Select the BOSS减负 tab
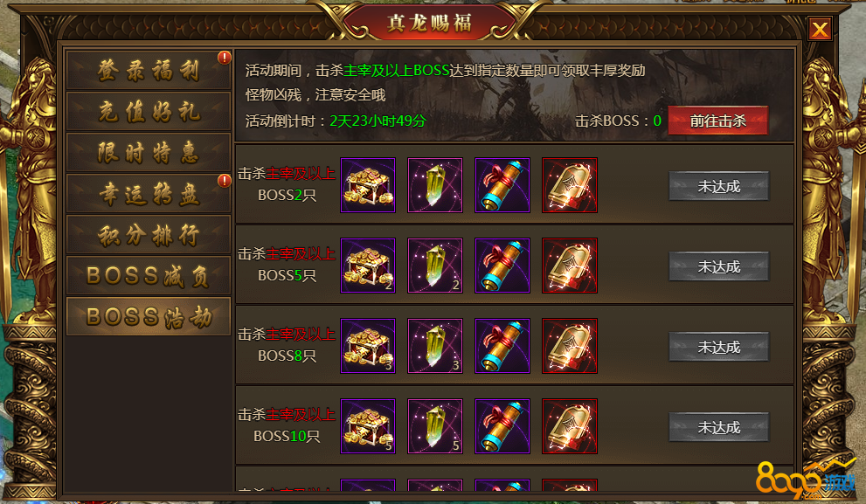This screenshot has width=866, height=504. click(149, 275)
